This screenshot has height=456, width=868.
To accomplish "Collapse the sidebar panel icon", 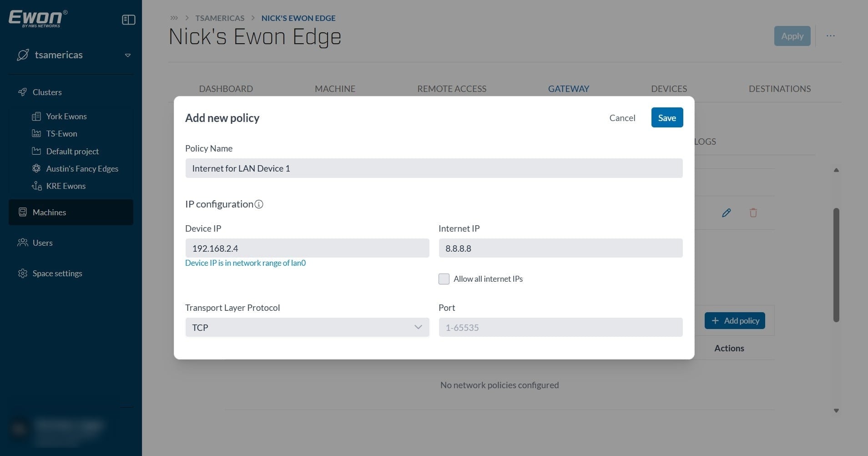I will (129, 20).
